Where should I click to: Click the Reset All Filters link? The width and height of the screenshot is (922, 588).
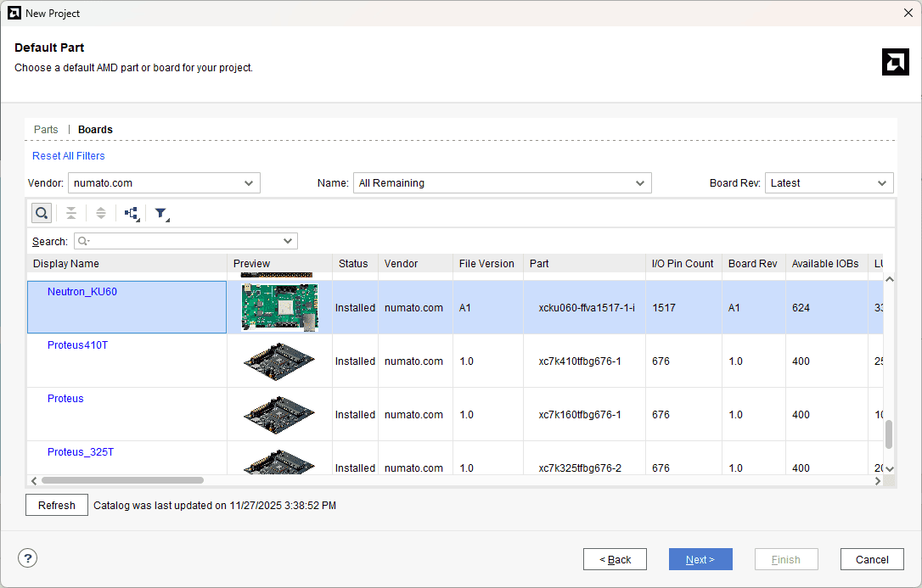69,156
